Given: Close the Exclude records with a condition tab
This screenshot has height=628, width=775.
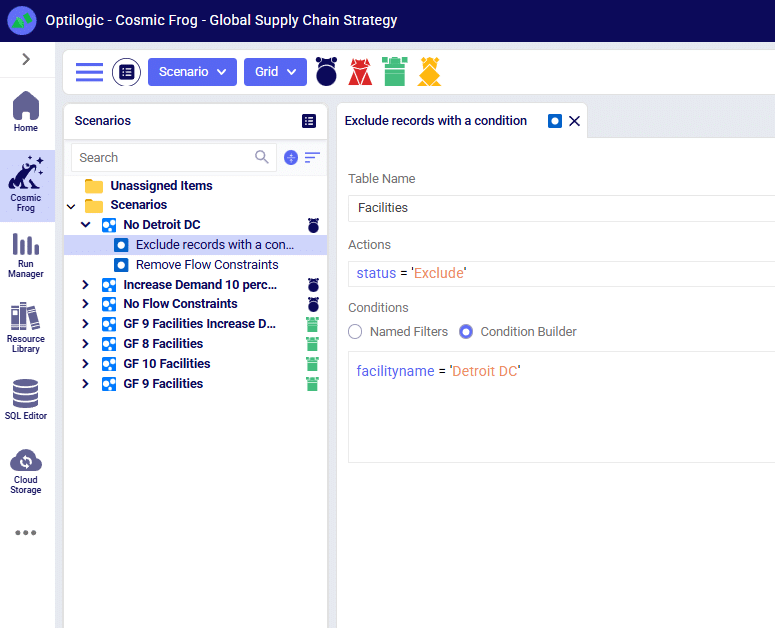Looking at the screenshot, I should click(574, 121).
